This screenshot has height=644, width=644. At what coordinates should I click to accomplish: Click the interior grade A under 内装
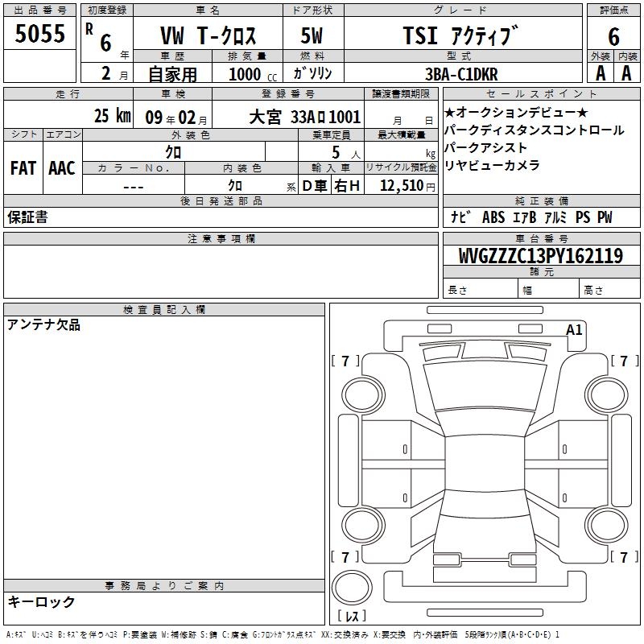tap(626, 73)
